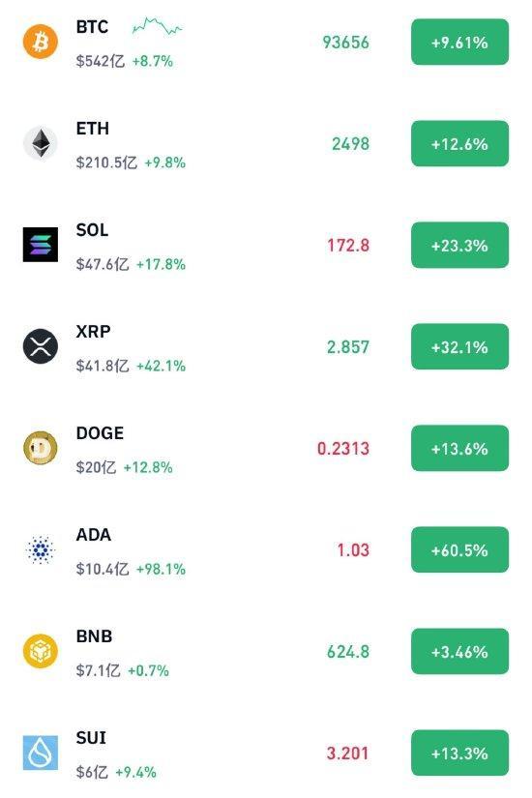Click the XRP price 2.857
Viewport: 532px width, 798px height.
tap(347, 347)
